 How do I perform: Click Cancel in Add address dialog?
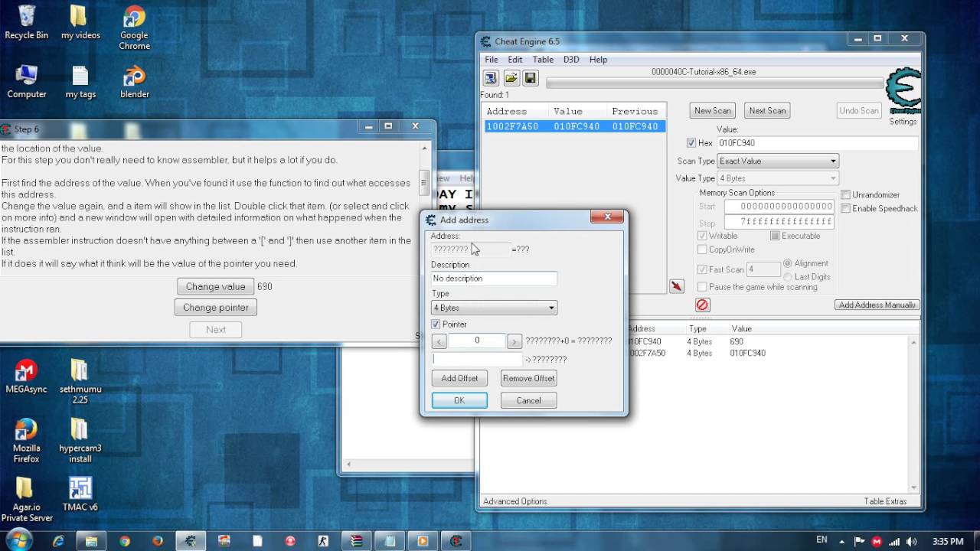coord(528,400)
